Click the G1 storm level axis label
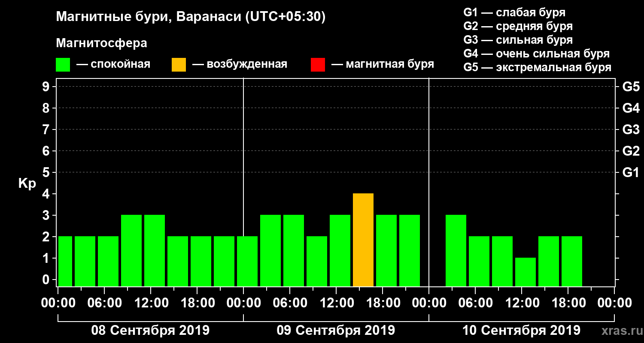The height and width of the screenshot is (343, 644). [631, 173]
